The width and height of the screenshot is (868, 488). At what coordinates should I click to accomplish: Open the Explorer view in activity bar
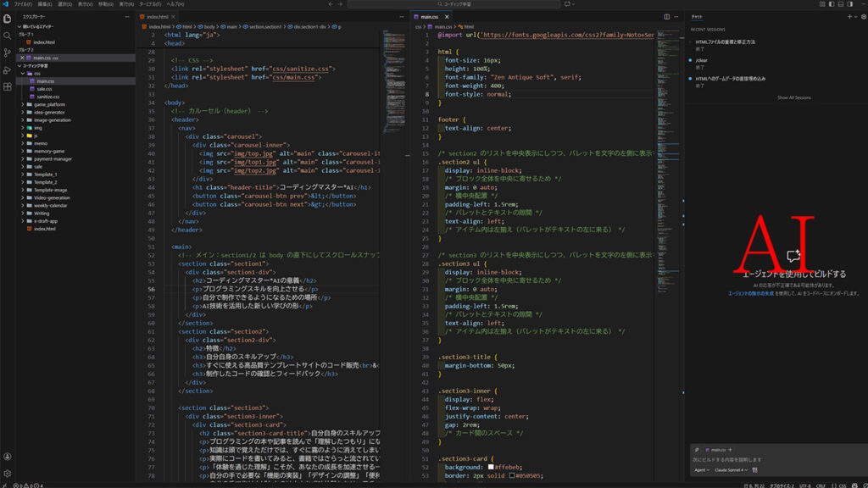tap(7, 18)
